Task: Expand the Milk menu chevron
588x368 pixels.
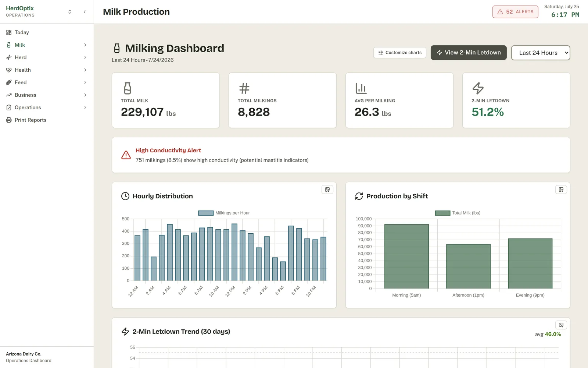Action: click(85, 45)
